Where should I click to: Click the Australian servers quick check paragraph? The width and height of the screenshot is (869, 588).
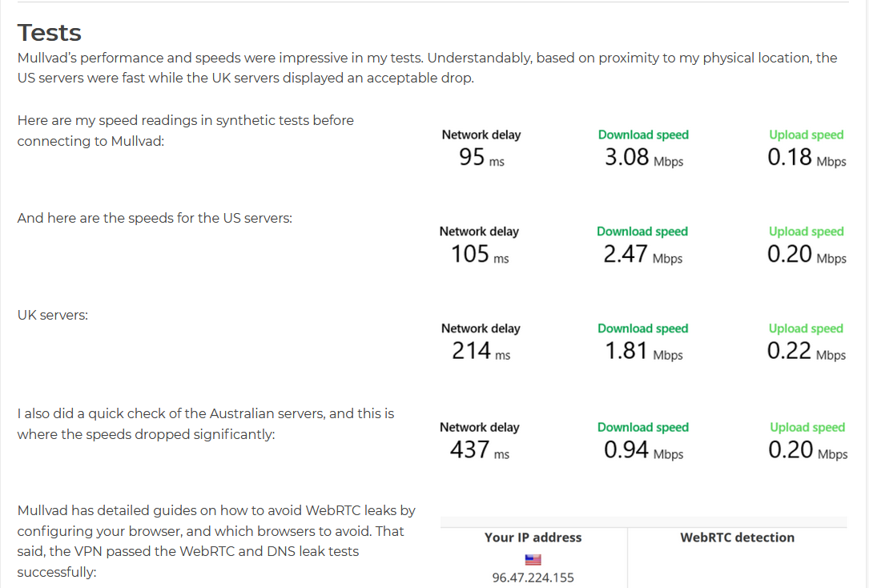pyautogui.click(x=206, y=425)
